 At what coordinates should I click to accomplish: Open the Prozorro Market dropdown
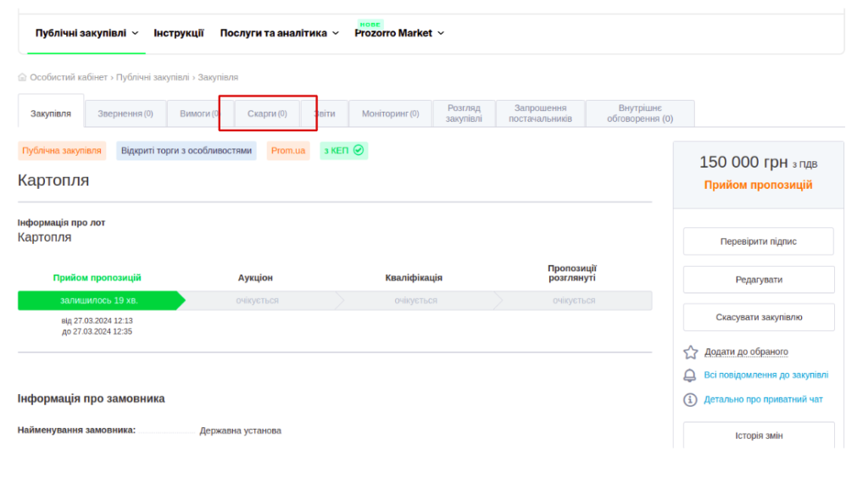click(398, 33)
